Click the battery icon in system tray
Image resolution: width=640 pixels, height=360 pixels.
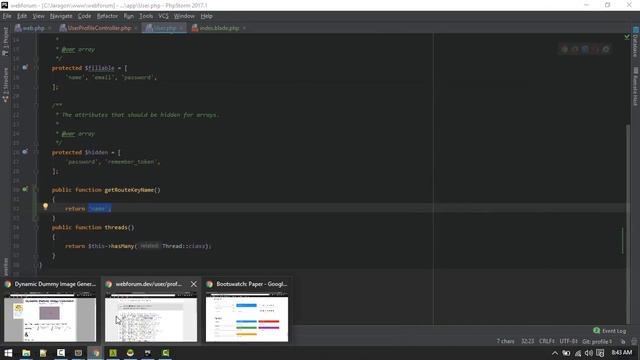pyautogui.click(x=566, y=353)
